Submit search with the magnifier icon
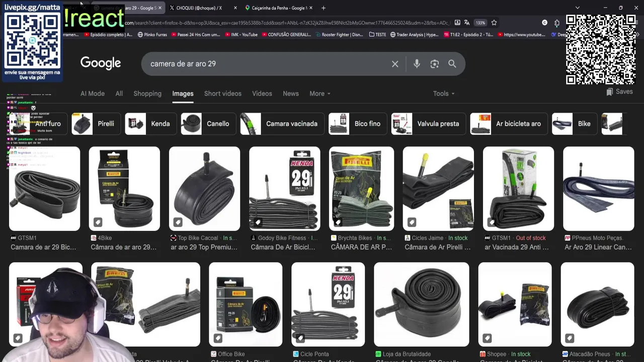This screenshot has width=644, height=362. tap(452, 64)
